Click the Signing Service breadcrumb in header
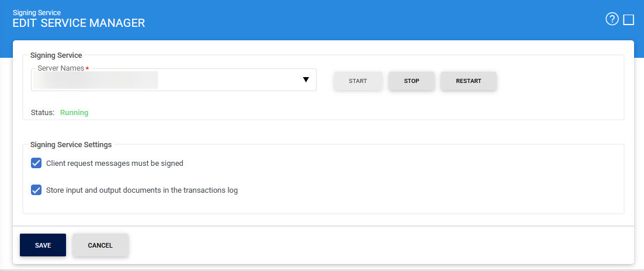This screenshot has width=644, height=271. [x=36, y=12]
